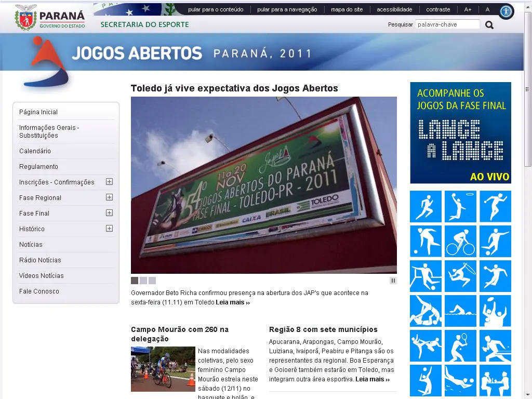The image size is (532, 399).
Task: Open the accessibility widget icon
Action: point(506,11)
